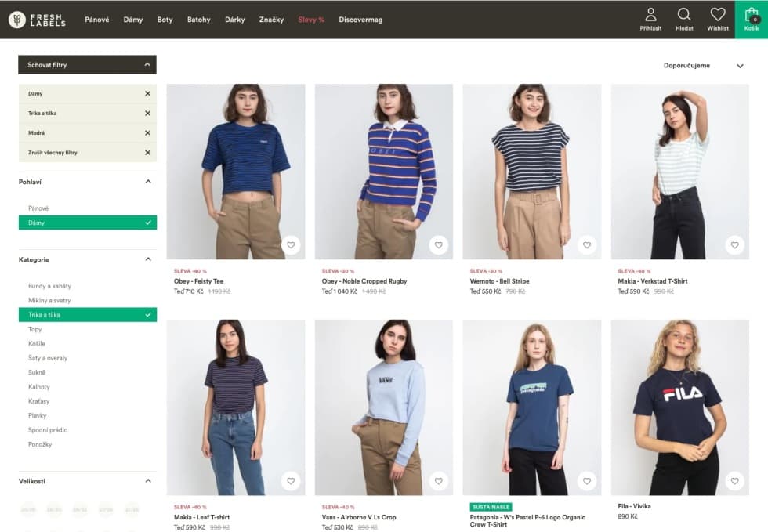Open the Boty menu
Viewport: 768px width, 532px height.
point(165,20)
